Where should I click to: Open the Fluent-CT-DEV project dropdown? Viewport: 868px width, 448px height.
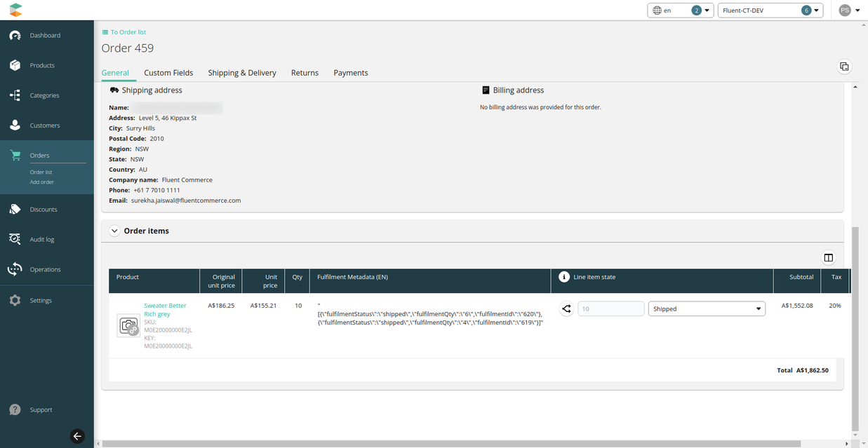[770, 11]
